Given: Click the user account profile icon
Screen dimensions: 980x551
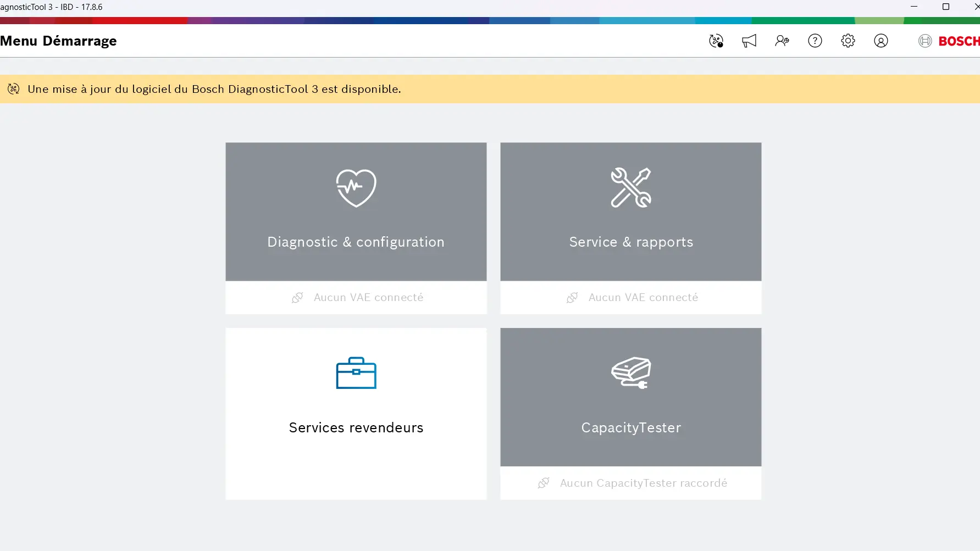Looking at the screenshot, I should (881, 41).
